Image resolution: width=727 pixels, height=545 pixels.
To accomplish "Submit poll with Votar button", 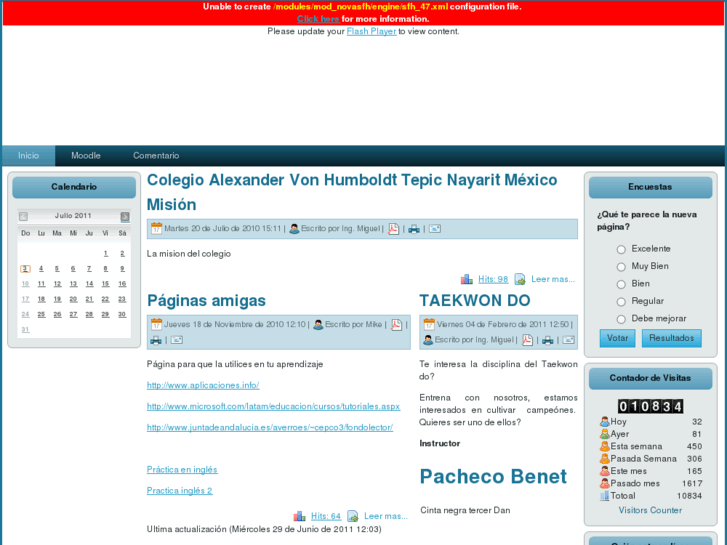I will click(617, 338).
